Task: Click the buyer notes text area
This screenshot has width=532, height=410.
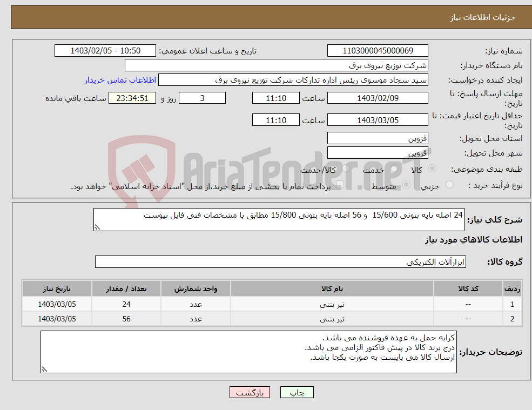Action: [x=248, y=352]
